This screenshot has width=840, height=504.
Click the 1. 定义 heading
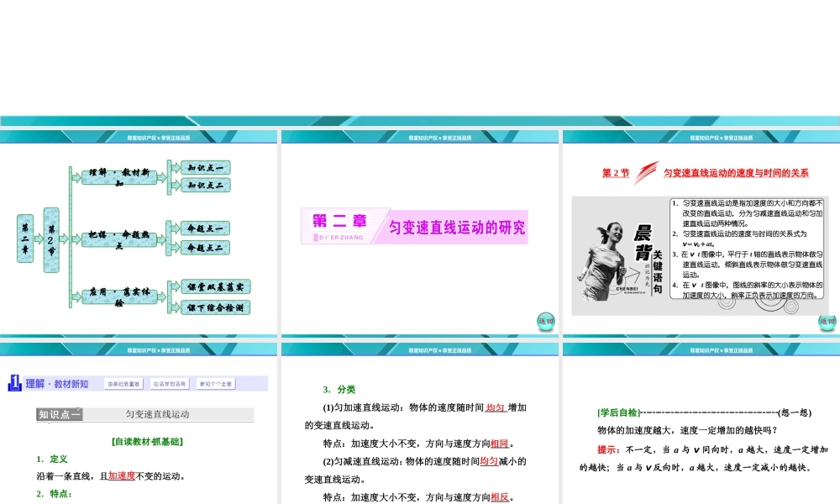52,459
